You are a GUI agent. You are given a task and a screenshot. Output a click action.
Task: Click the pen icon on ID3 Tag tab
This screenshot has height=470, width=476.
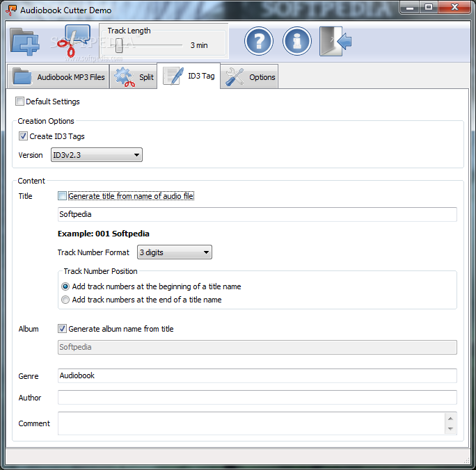pyautogui.click(x=173, y=76)
